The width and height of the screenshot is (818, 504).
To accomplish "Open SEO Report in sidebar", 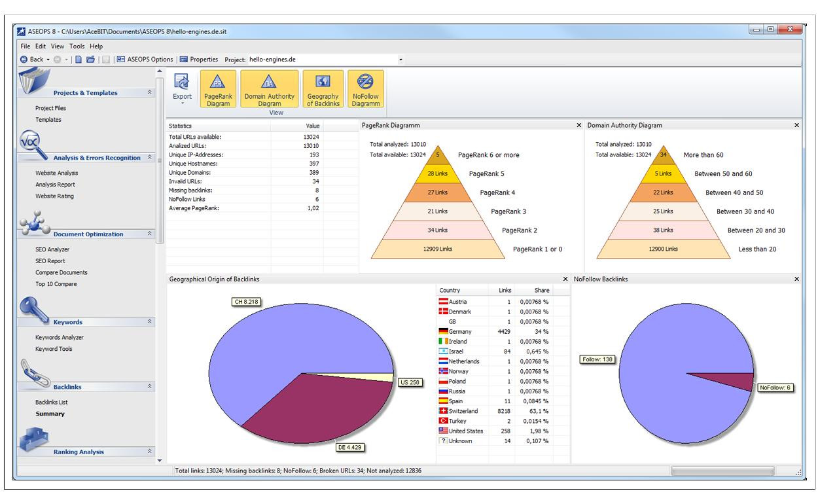I will pyautogui.click(x=50, y=261).
